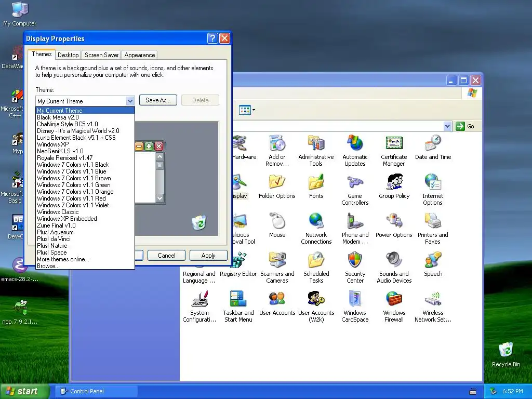Open Scanners and Cameras icon

277,268
